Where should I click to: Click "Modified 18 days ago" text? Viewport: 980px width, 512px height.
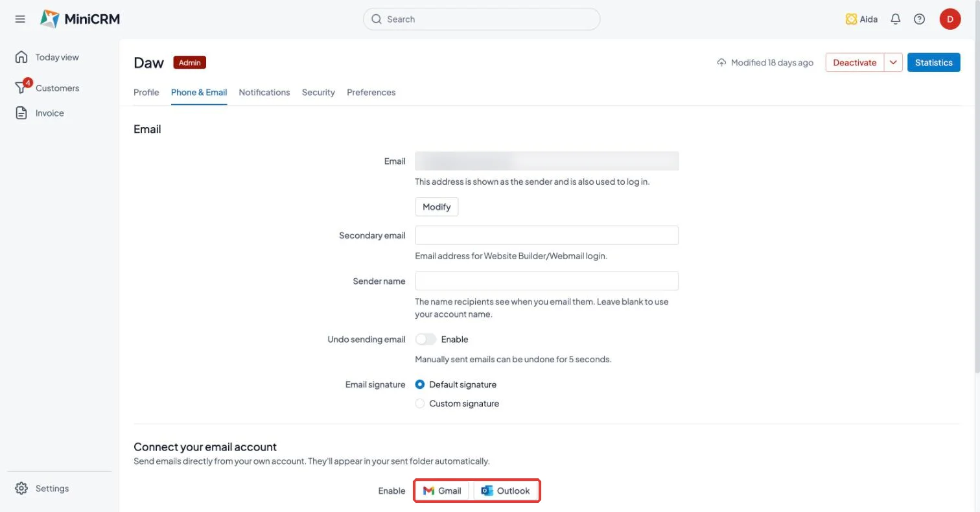click(772, 63)
